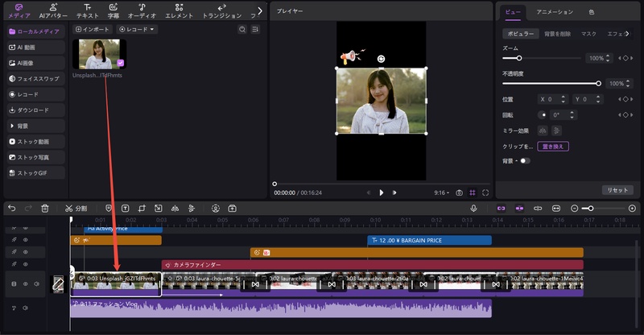Open the レコード dropdown
644x335 pixels.
pos(137,29)
